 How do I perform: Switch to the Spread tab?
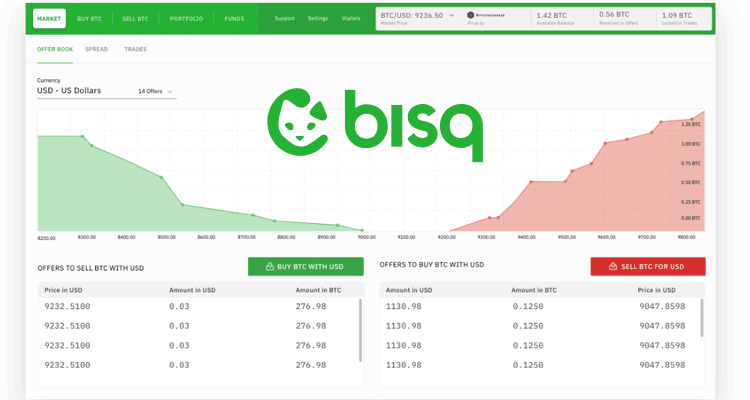point(97,49)
